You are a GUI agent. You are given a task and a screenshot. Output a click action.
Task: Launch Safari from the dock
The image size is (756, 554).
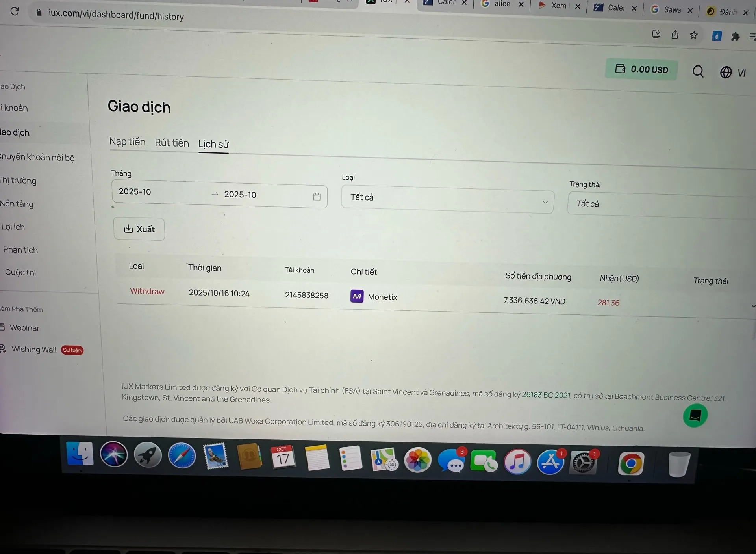182,456
